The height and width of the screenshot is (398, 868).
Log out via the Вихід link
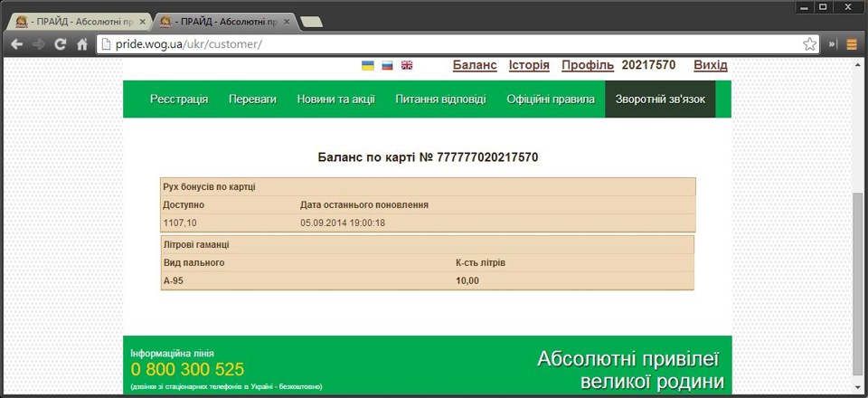click(x=711, y=65)
